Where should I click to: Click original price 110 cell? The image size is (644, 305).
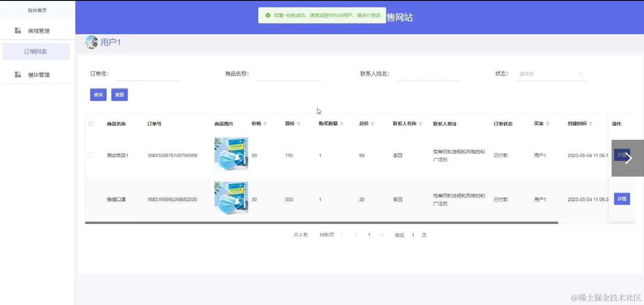click(289, 156)
